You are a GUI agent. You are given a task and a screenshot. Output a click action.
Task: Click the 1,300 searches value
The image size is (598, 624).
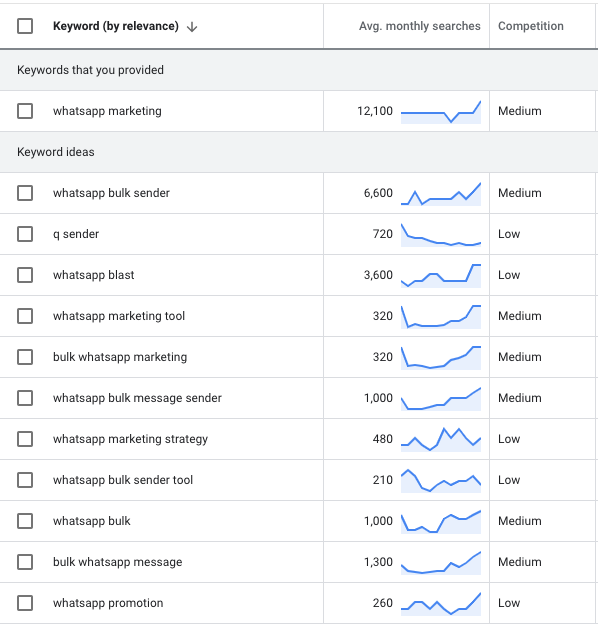(378, 562)
